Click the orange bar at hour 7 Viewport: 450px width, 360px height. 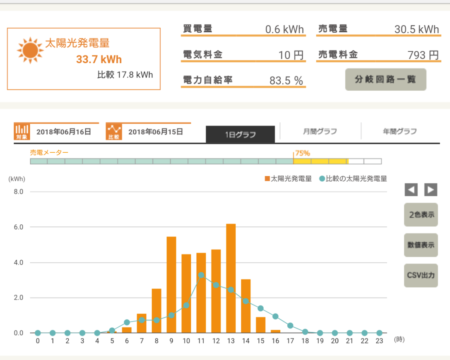pos(142,323)
